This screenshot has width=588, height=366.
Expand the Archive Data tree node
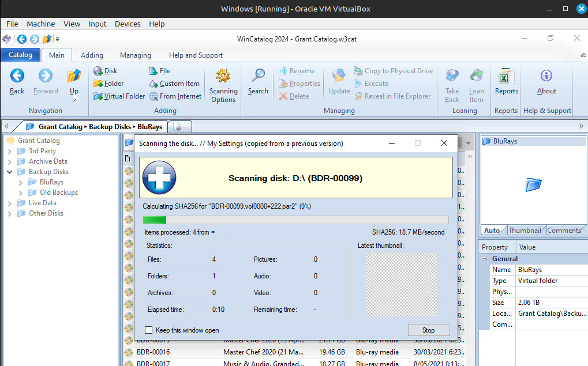click(10, 162)
